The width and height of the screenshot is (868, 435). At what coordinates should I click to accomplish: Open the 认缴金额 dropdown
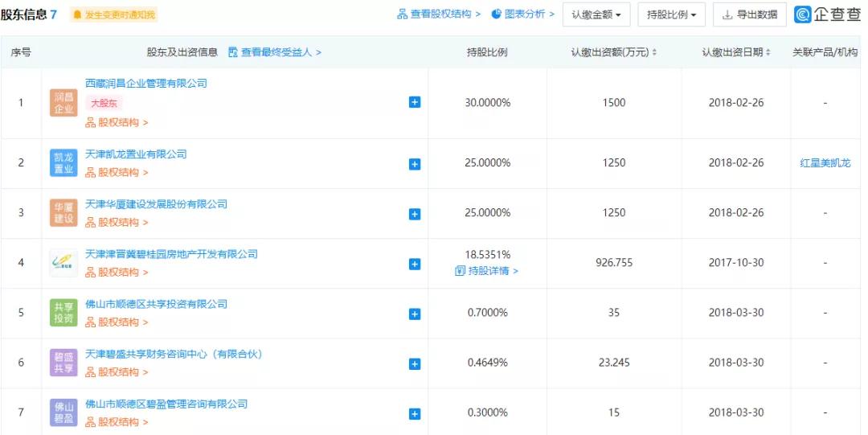(596, 15)
